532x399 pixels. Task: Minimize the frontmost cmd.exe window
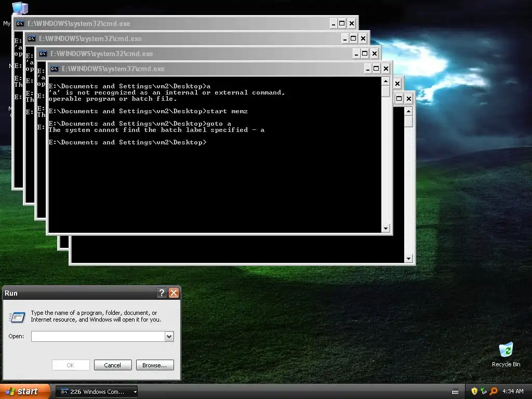click(x=367, y=69)
